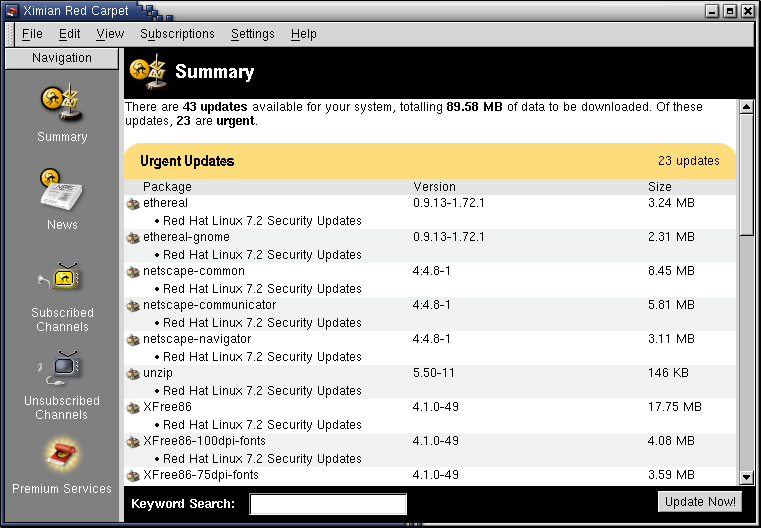The width and height of the screenshot is (761, 528).
Task: Click the Navigation header button
Action: (x=61, y=58)
